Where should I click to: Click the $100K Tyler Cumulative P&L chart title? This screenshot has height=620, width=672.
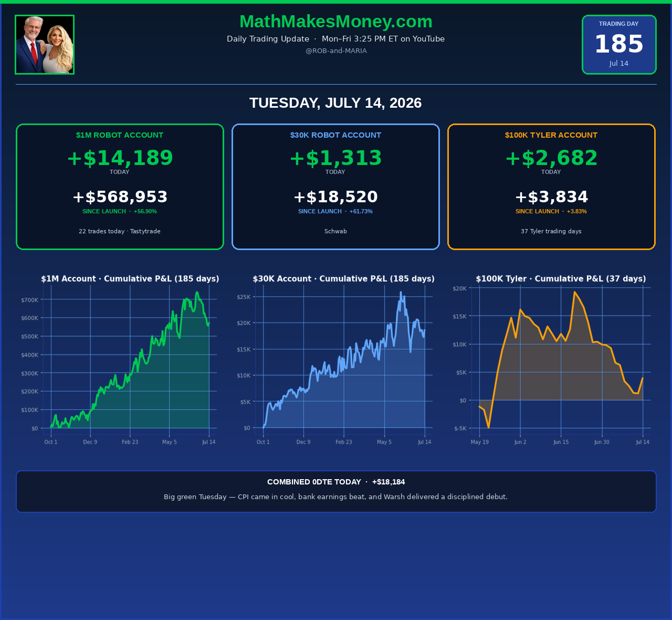tap(561, 279)
